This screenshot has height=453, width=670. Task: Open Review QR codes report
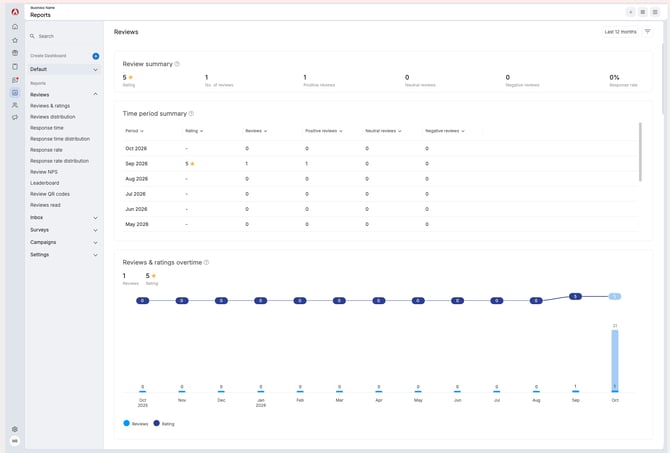(50, 194)
